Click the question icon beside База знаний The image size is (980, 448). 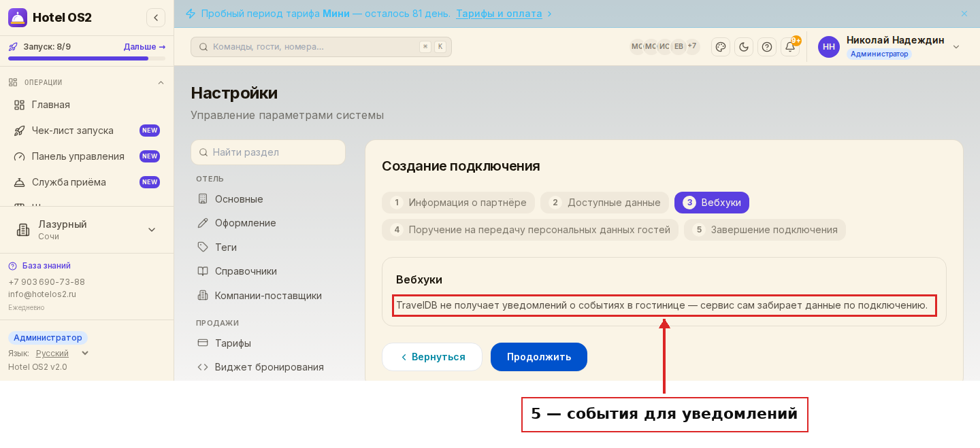(x=13, y=266)
